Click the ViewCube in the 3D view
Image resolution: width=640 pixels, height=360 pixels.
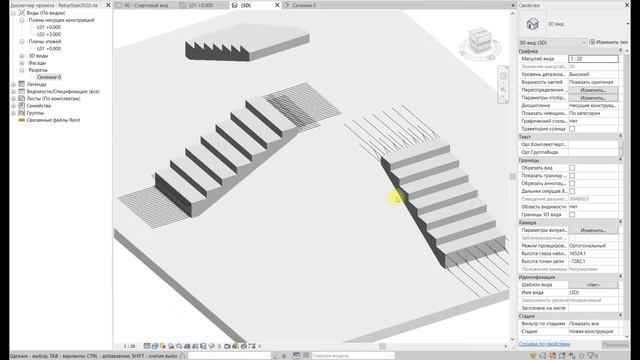point(479,41)
